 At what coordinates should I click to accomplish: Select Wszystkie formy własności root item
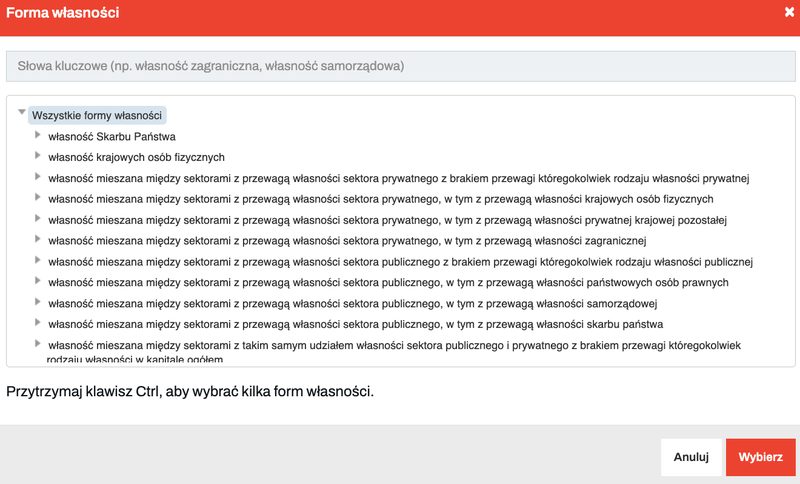point(97,115)
